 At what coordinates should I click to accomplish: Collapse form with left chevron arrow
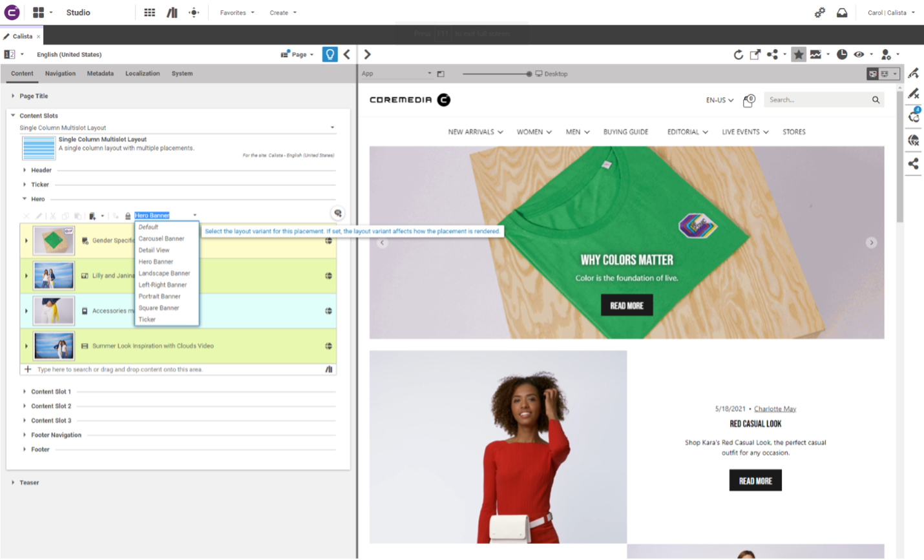[347, 54]
